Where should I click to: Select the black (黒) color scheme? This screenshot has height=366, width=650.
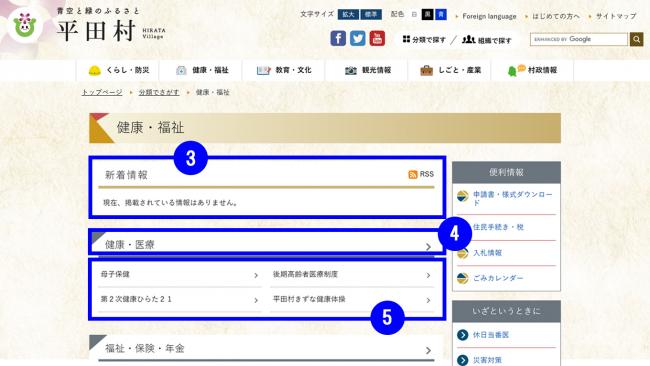click(427, 15)
